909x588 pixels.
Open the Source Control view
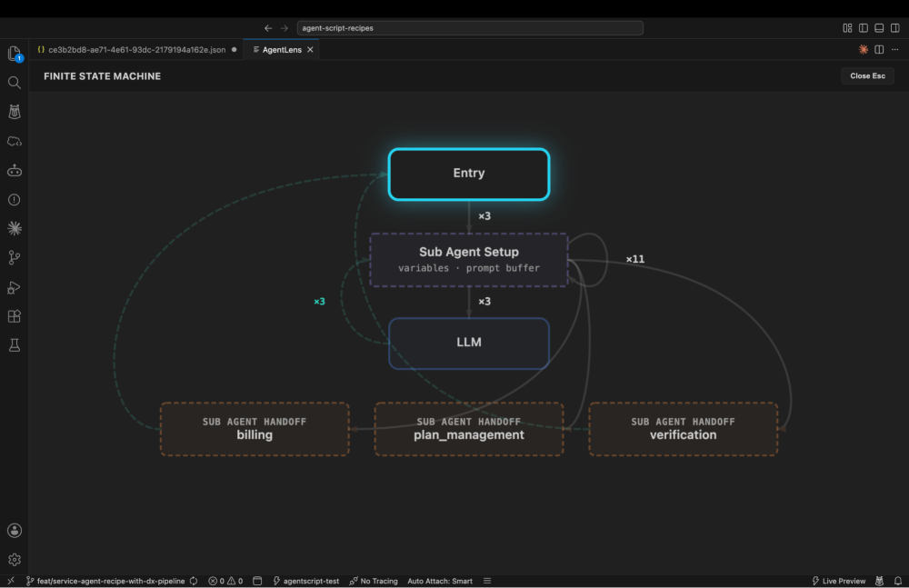pyautogui.click(x=15, y=257)
